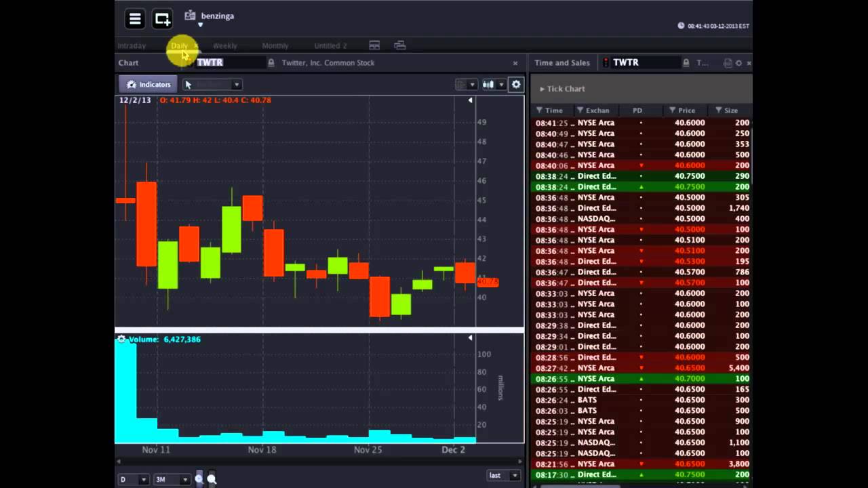Click the chart TWTR symbol input field

pyautogui.click(x=230, y=62)
